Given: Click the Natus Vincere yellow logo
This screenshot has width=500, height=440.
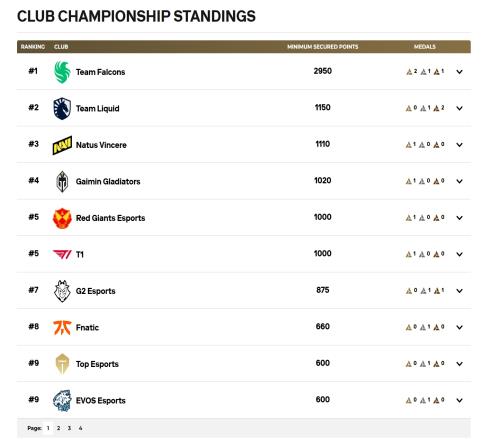Looking at the screenshot, I should pyautogui.click(x=62, y=145).
